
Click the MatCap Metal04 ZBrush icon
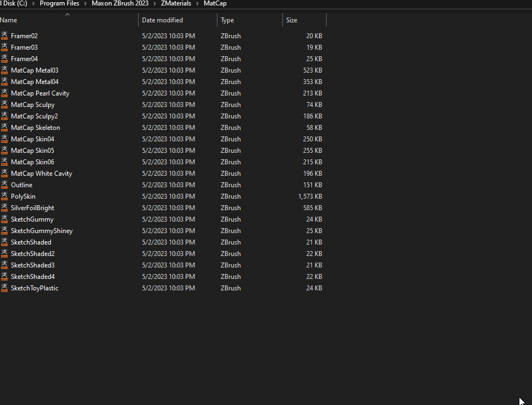tap(4, 82)
